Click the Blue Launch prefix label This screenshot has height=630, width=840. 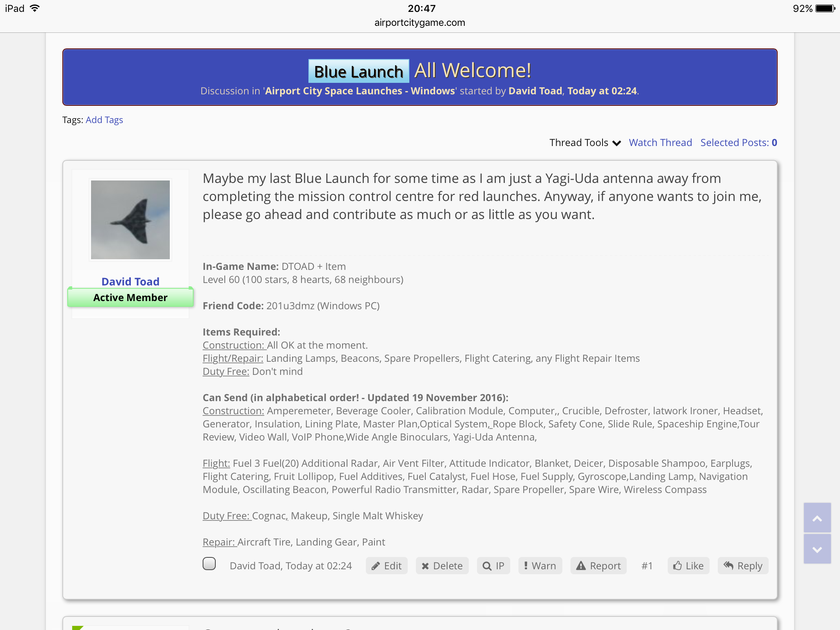click(359, 71)
